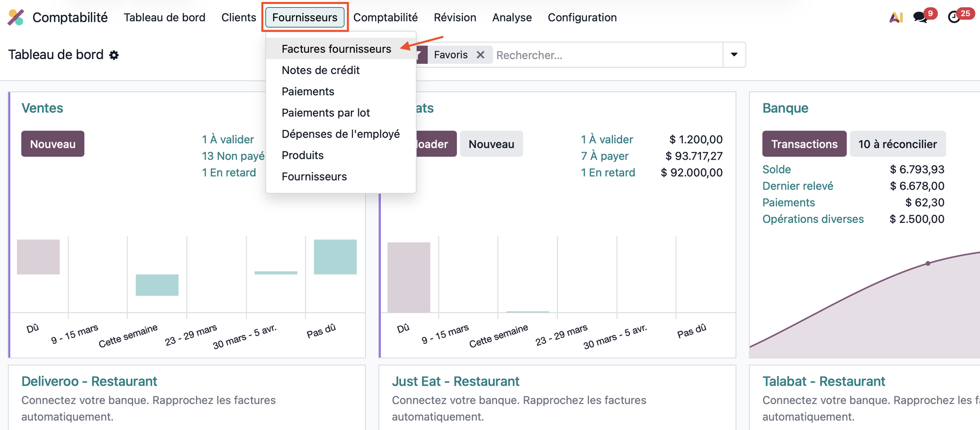Choose Notes de crédit menu entry
This screenshot has width=980, height=430.
click(321, 70)
